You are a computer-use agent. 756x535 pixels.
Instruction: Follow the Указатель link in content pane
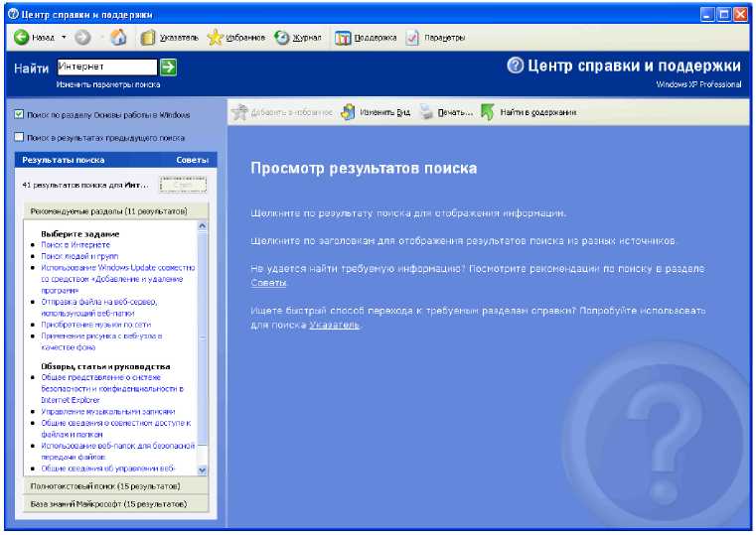(334, 325)
